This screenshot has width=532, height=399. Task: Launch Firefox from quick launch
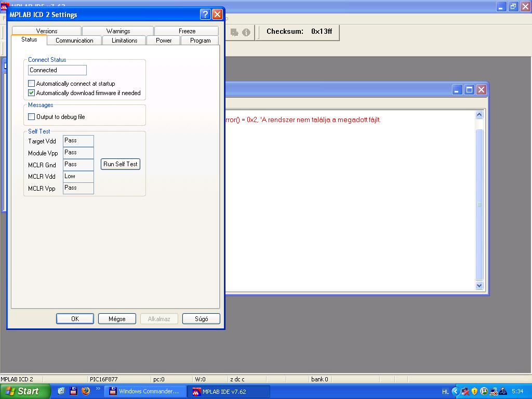[86, 391]
